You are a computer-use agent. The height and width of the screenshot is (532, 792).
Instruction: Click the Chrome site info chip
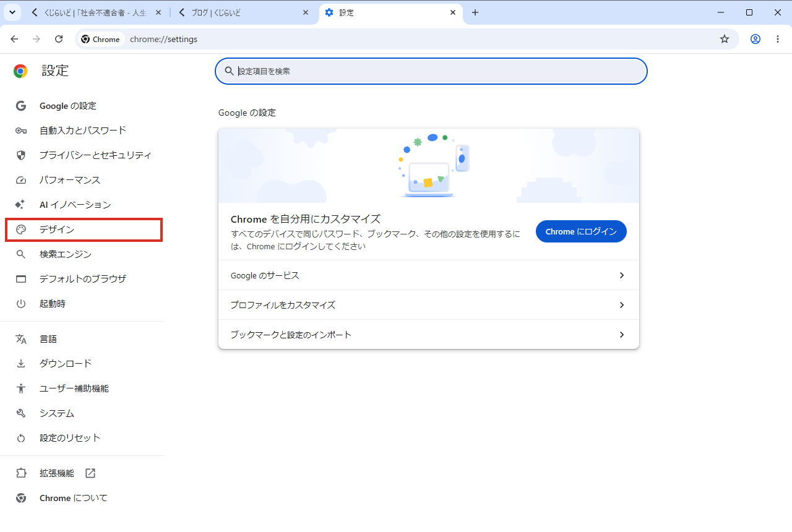[x=100, y=39]
